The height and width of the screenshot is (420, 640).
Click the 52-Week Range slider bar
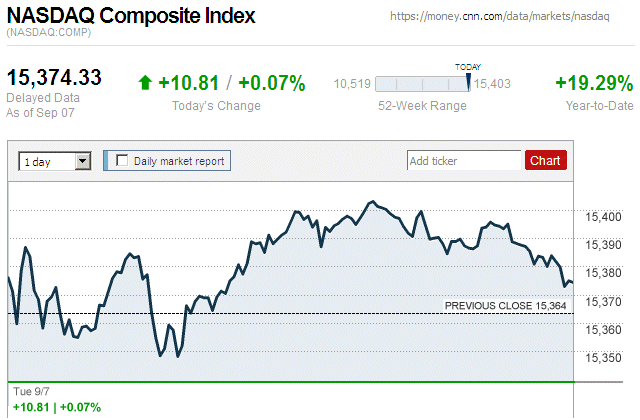421,84
